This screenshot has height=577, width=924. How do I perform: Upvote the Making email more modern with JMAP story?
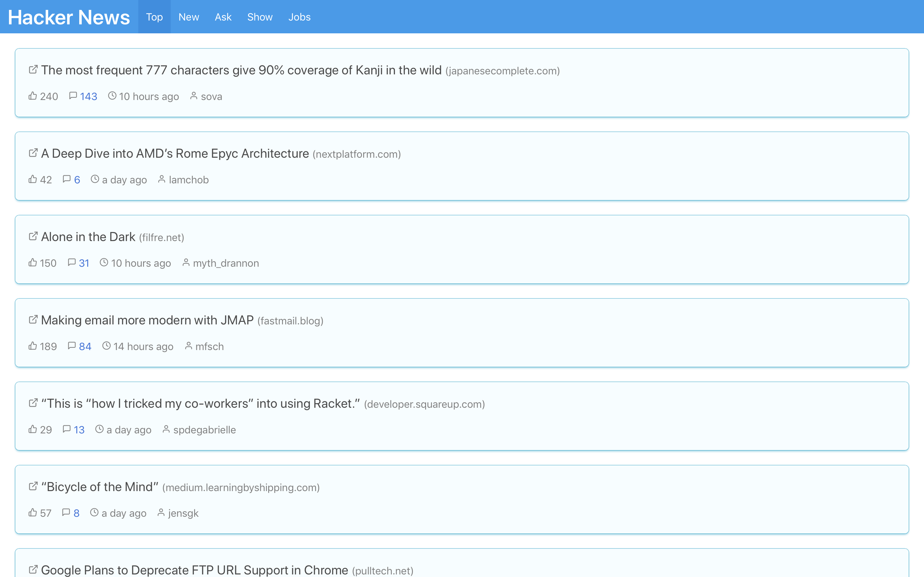(33, 346)
